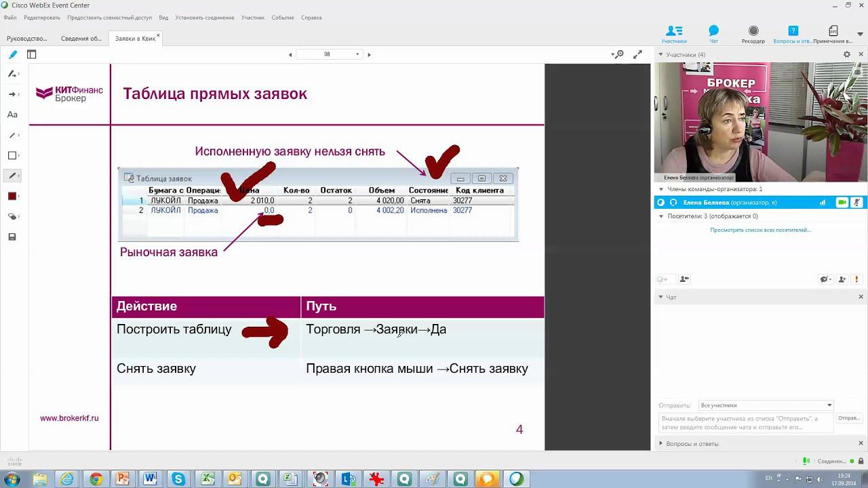Toggle the thumbnails view layout icon
The height and width of the screenshot is (488, 868).
(x=32, y=54)
